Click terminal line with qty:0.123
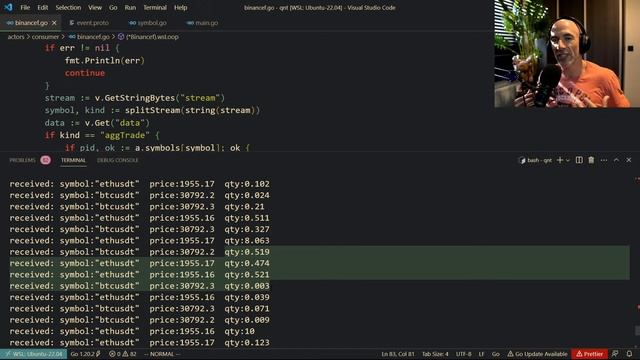The width and height of the screenshot is (640, 360). [x=140, y=343]
